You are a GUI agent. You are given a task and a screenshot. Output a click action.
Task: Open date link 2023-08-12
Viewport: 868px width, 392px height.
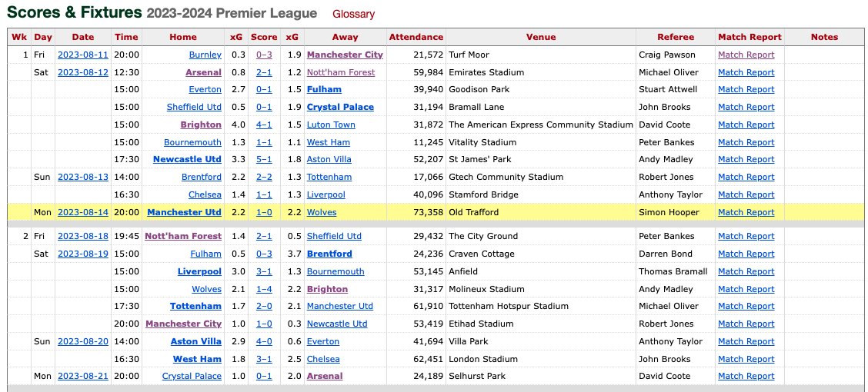coord(83,72)
